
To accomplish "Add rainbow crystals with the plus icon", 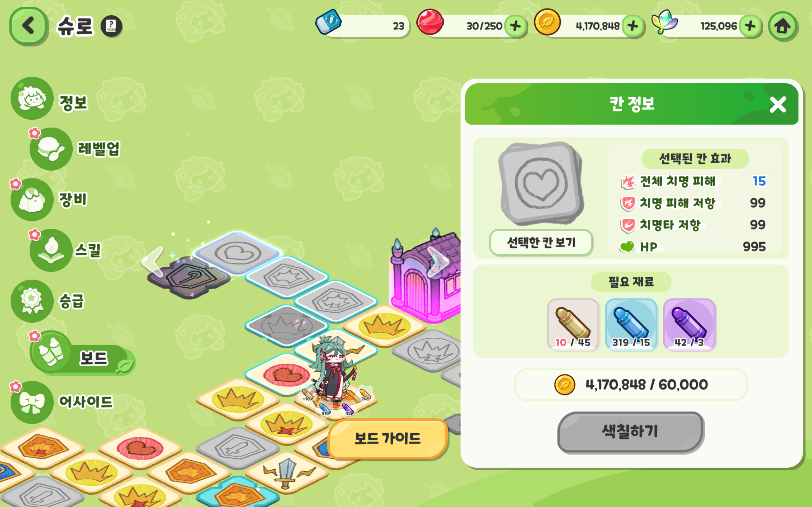I will tap(750, 26).
